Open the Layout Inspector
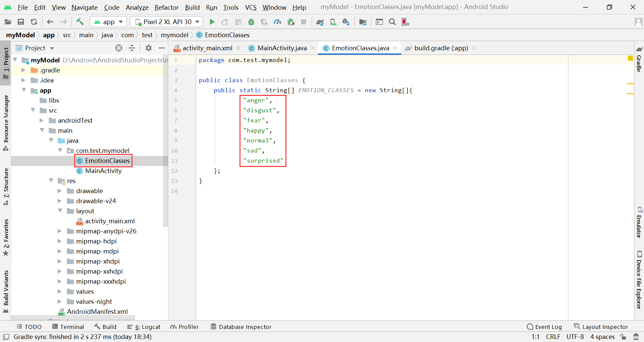Image resolution: width=644 pixels, height=342 pixels. [x=601, y=327]
